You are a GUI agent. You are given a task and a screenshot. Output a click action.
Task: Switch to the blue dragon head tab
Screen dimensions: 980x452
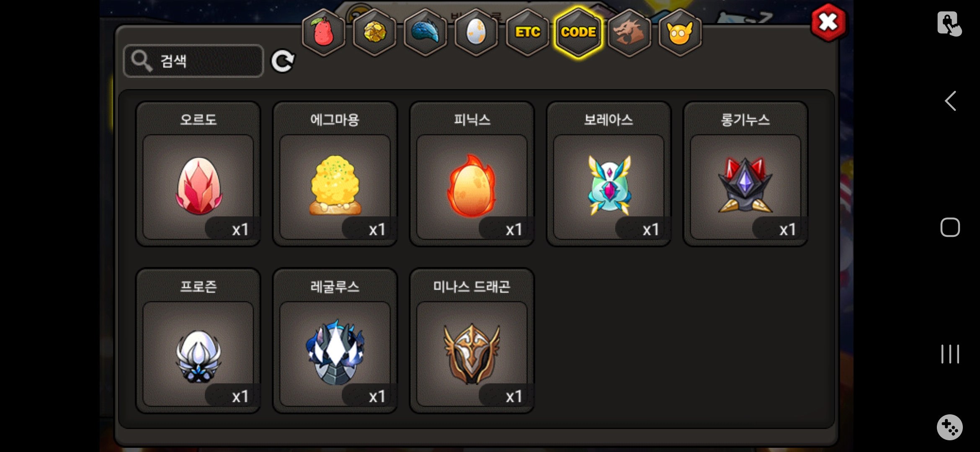[425, 33]
